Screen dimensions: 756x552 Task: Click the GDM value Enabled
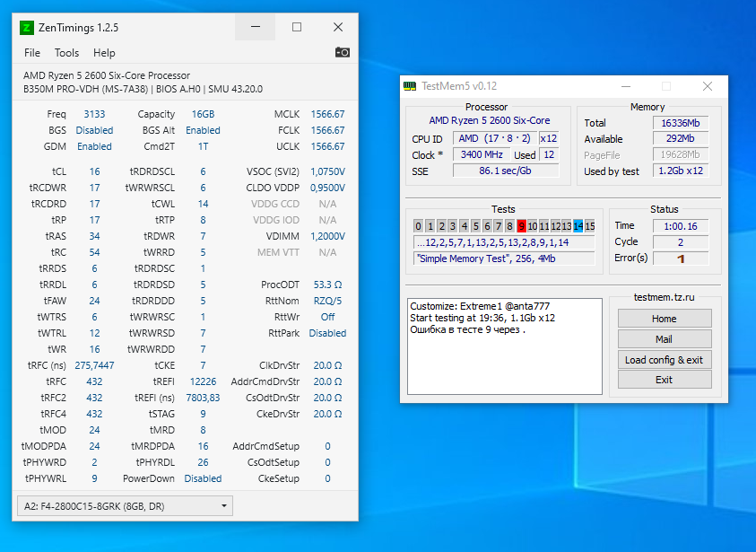pos(94,146)
